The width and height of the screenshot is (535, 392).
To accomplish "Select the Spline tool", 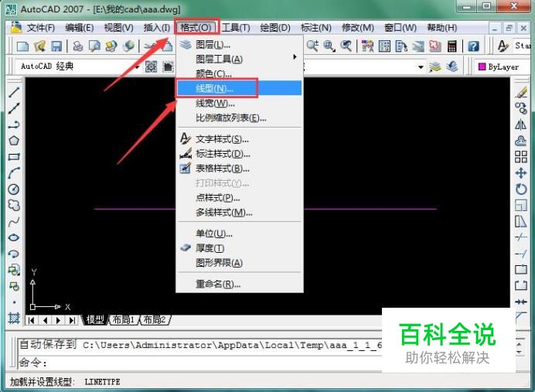I will pos(14,222).
